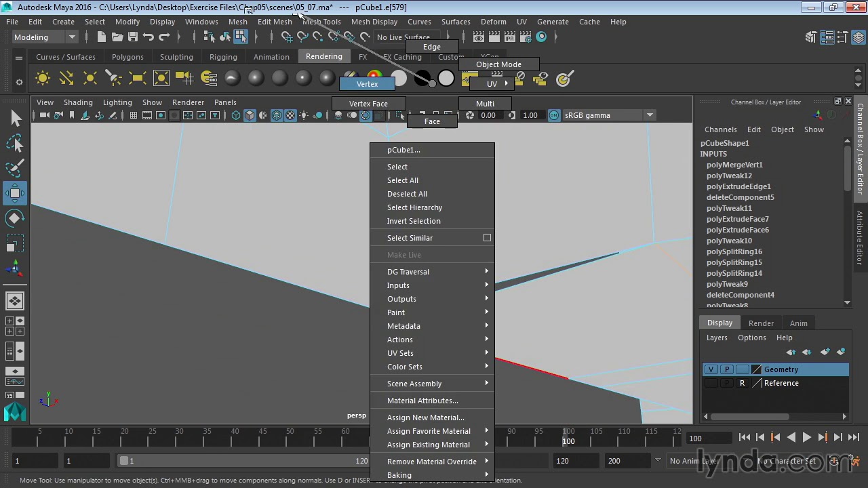Click the Channel Box inputs scrollbar
The image size is (868, 488).
click(847, 169)
